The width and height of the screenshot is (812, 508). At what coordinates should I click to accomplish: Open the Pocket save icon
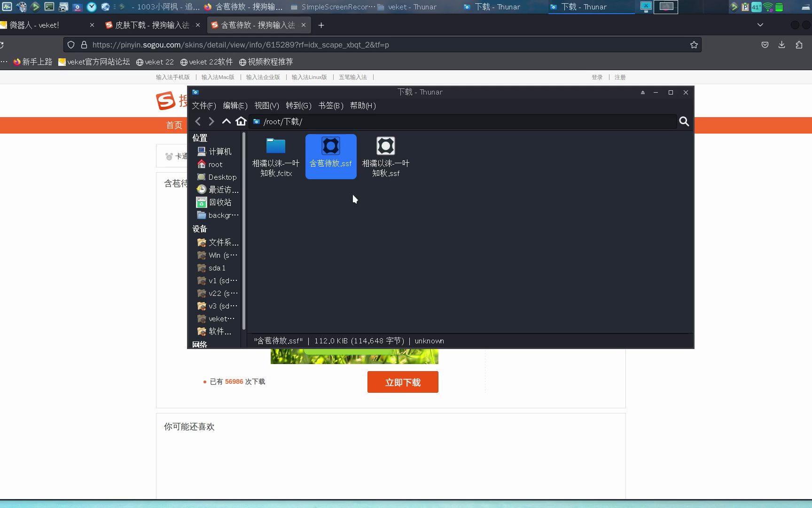point(765,45)
